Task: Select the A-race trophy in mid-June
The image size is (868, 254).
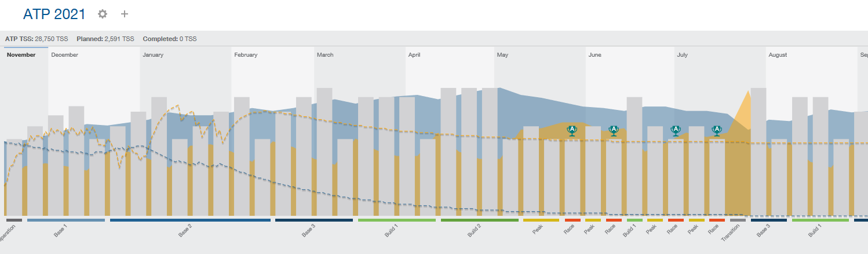Action: tap(614, 130)
